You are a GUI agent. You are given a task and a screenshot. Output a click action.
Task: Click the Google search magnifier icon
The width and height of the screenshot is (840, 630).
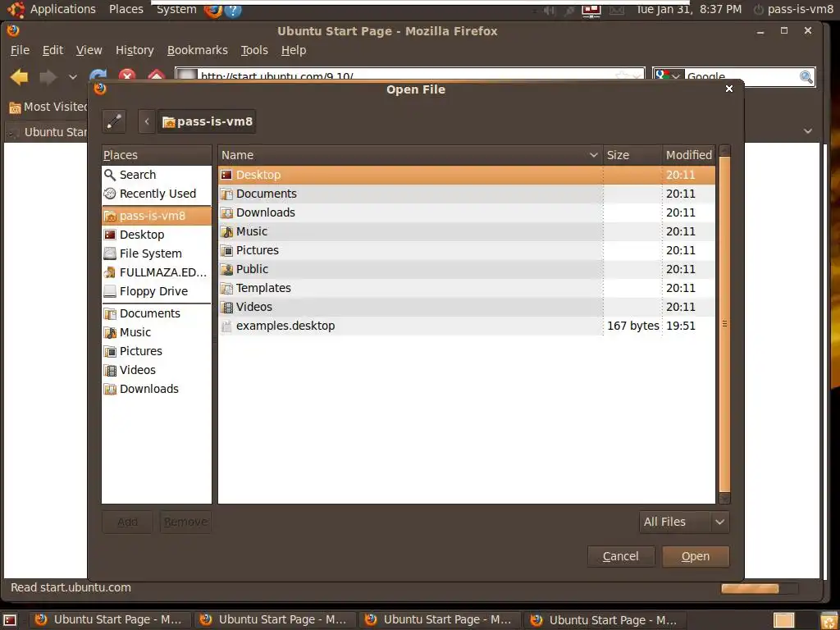(x=806, y=76)
